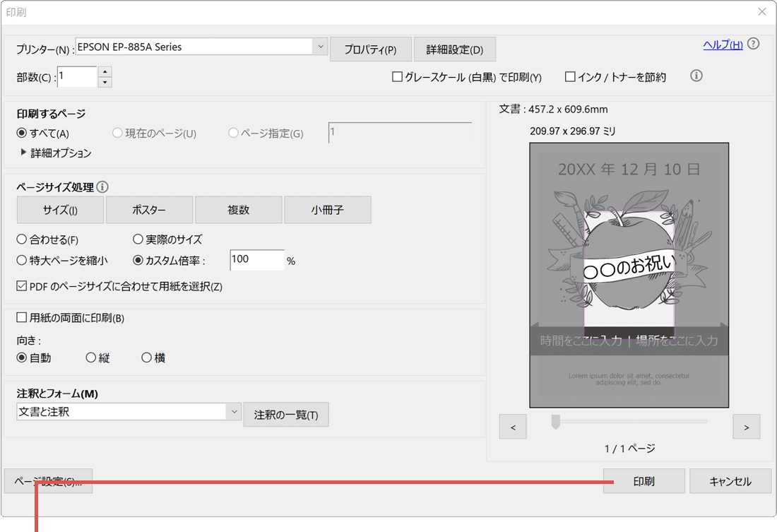Select the 合わせる scaling option
This screenshot has height=532, width=777.
coord(23,240)
